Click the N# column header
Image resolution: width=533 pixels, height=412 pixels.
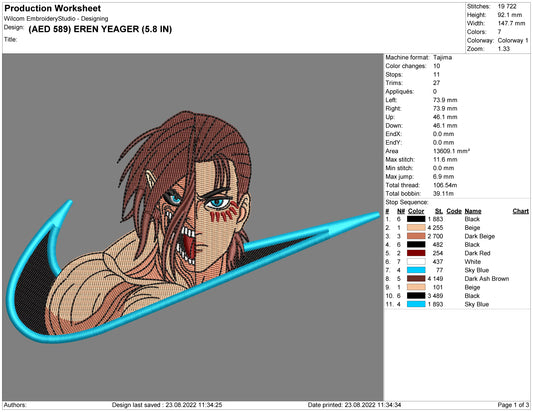[x=401, y=211]
